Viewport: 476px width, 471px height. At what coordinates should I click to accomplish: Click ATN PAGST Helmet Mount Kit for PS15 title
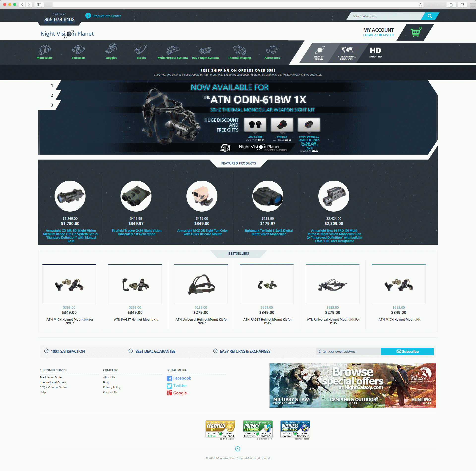coord(268,321)
